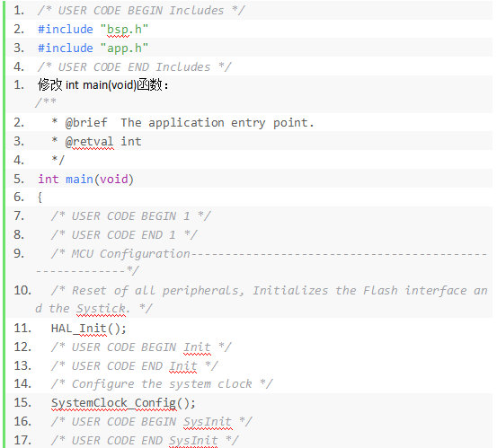Click the @retval int line
The height and width of the screenshot is (448, 497).
pyautogui.click(x=97, y=142)
